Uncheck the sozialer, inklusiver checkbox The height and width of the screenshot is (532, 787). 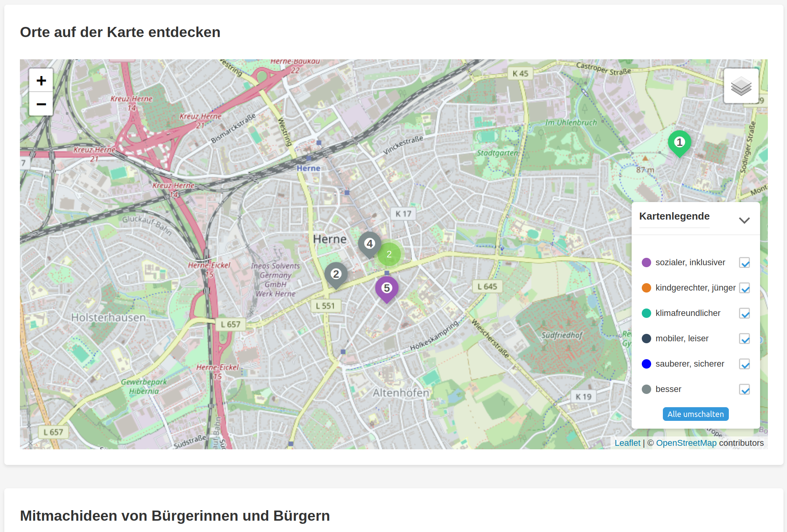[x=744, y=263]
